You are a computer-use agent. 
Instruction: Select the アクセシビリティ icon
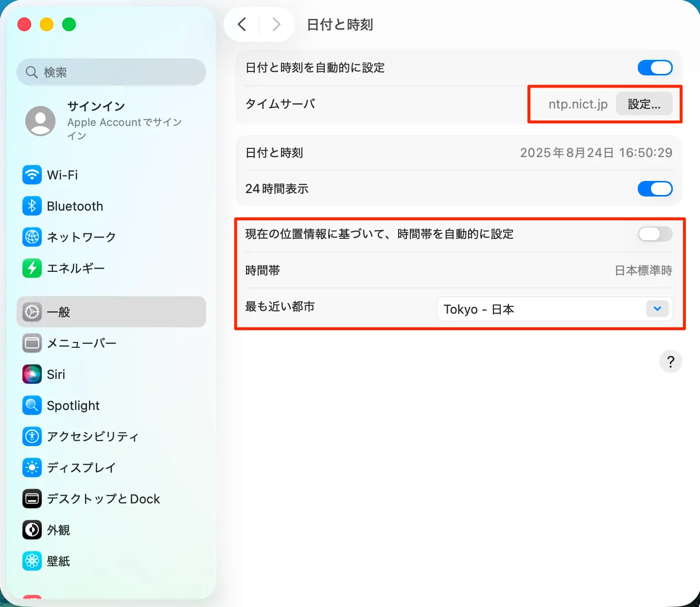coord(32,436)
